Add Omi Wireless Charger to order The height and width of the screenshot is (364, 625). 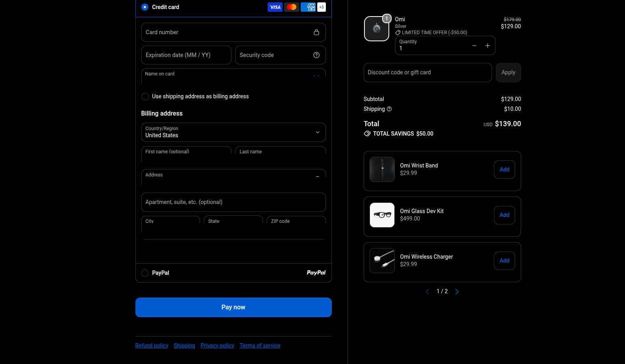pyautogui.click(x=505, y=261)
